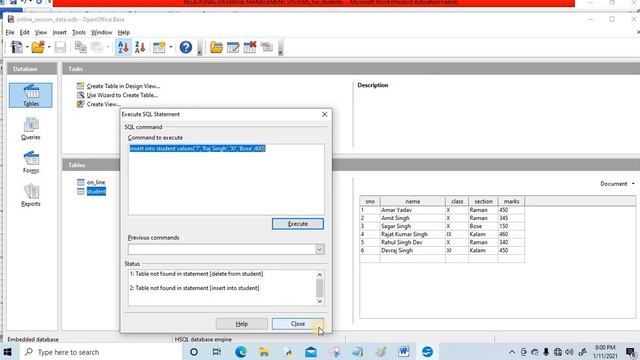Expand the standard toolbar options handle
Screen dimensions: 640x360
(199, 48)
